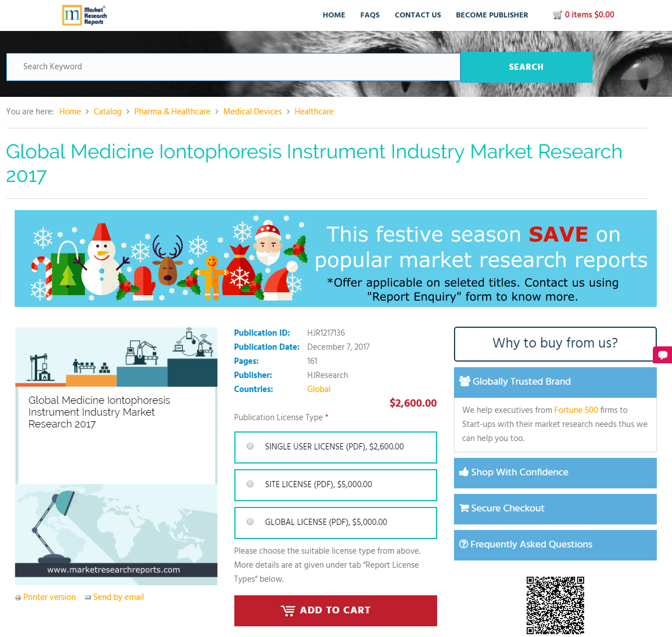
Task: Click the Market Research Reports logo
Action: pyautogui.click(x=84, y=15)
